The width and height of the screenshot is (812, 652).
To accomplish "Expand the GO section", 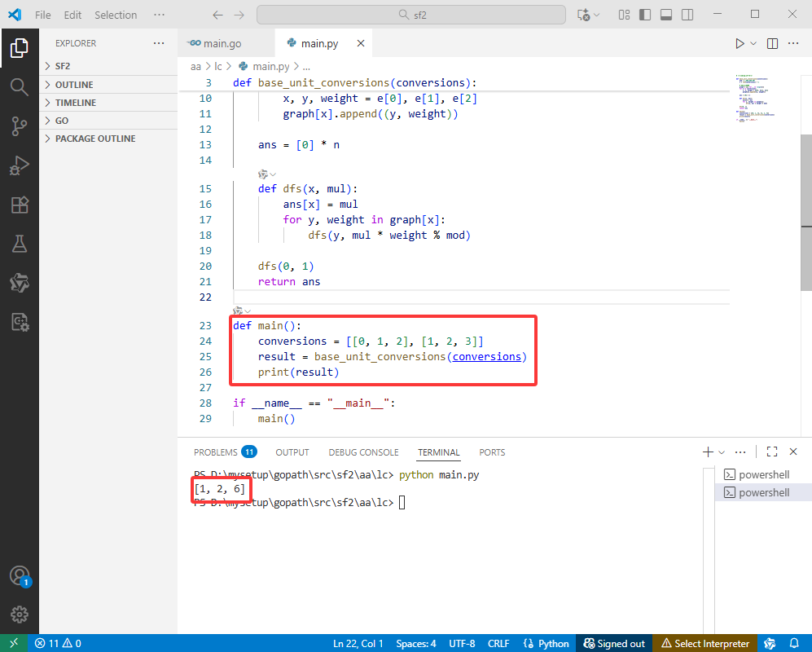I will pyautogui.click(x=108, y=121).
